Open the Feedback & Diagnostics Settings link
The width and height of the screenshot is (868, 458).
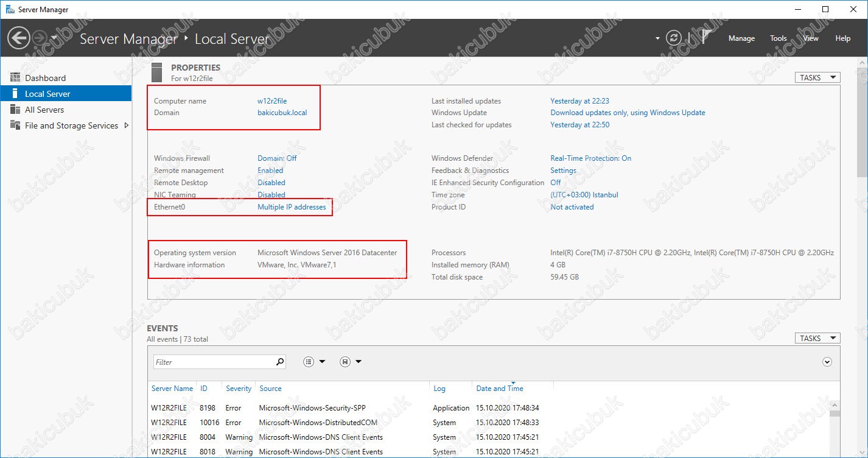pos(563,171)
